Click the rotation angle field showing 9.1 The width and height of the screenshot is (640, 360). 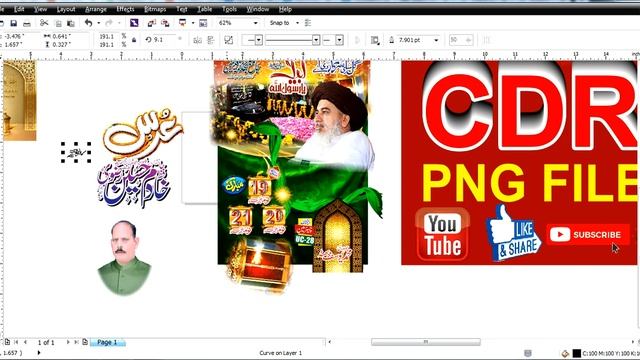[x=165, y=40]
